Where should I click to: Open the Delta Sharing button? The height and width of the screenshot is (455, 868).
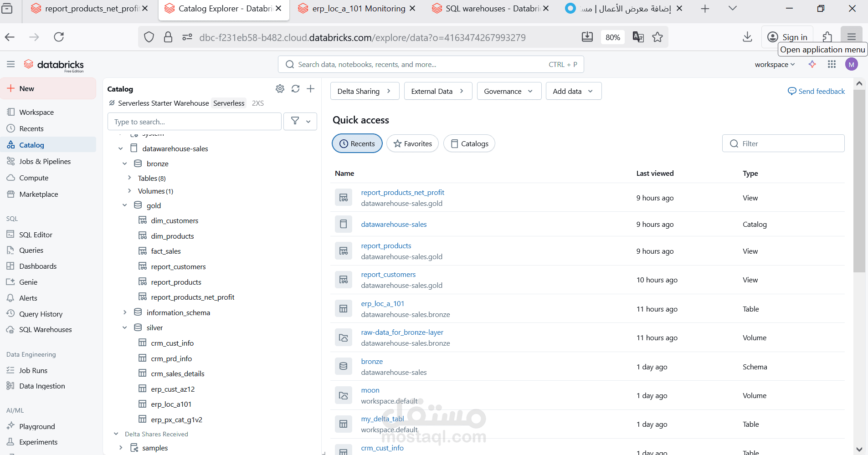365,91
